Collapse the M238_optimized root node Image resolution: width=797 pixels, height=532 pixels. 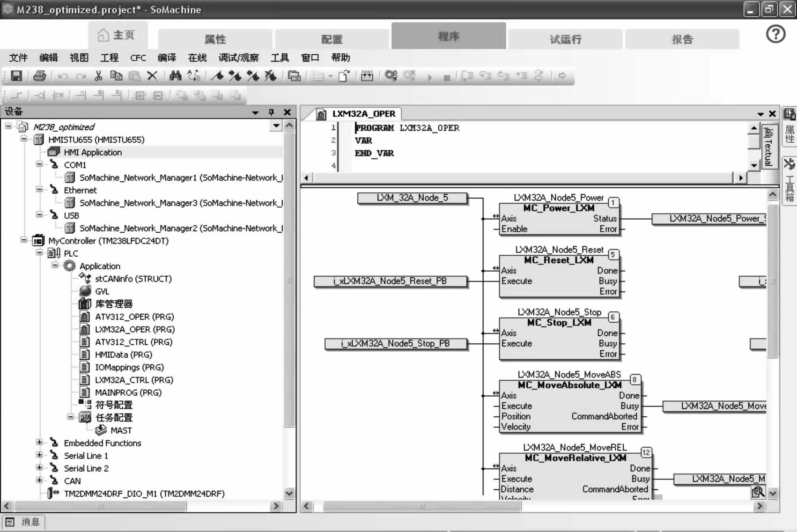[x=8, y=126]
